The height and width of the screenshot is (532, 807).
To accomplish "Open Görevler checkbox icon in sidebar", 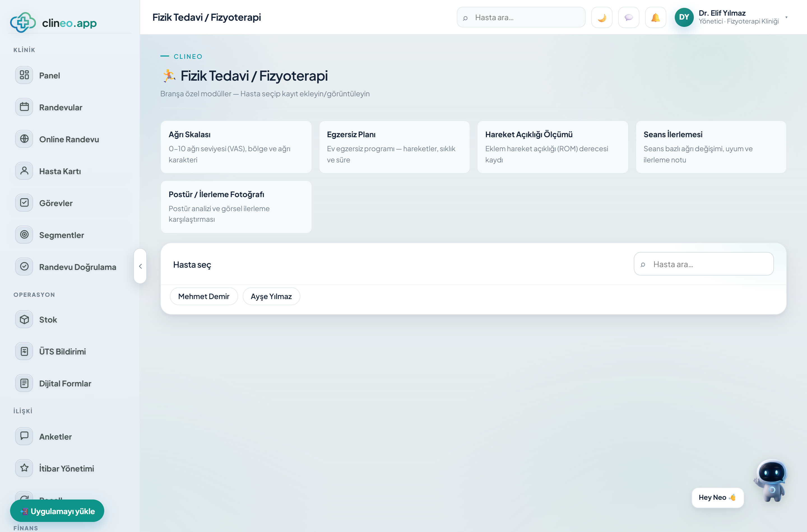I will point(24,202).
